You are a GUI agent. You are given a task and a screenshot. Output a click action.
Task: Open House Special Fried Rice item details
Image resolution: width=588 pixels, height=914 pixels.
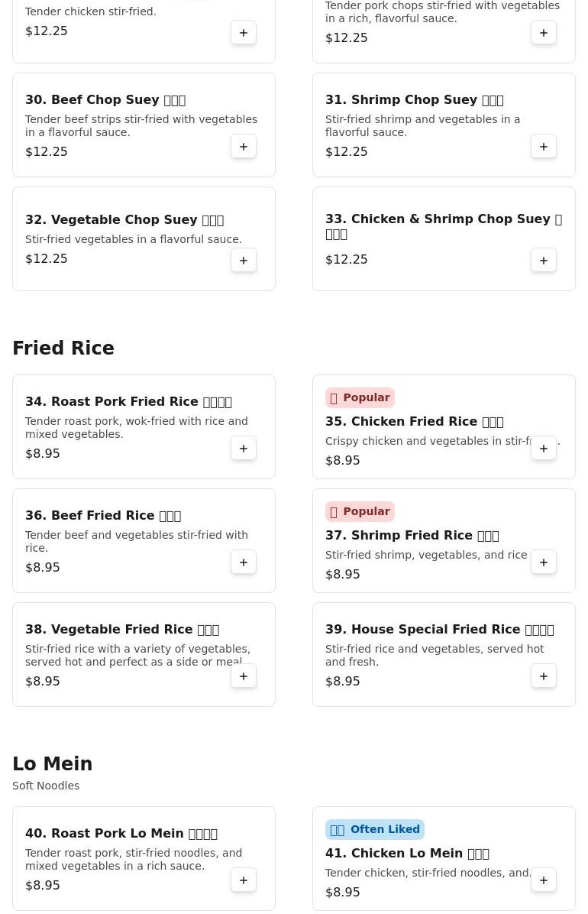(x=439, y=630)
